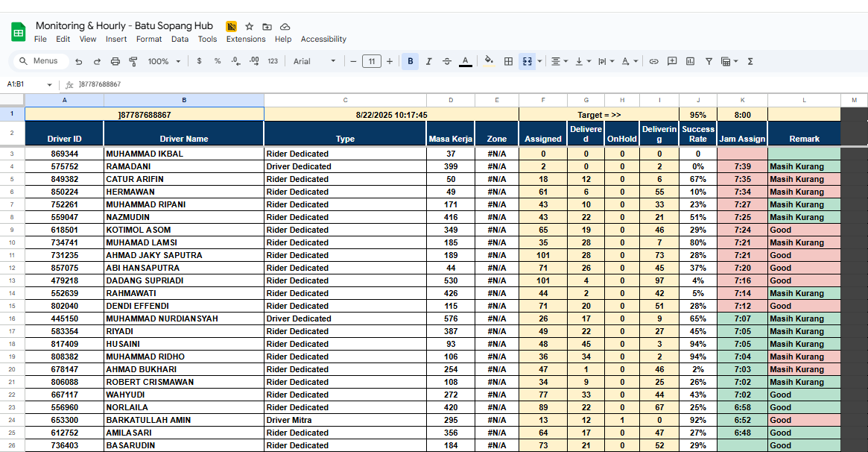Star this spreadsheet document
This screenshot has width=868, height=452.
(250, 26)
